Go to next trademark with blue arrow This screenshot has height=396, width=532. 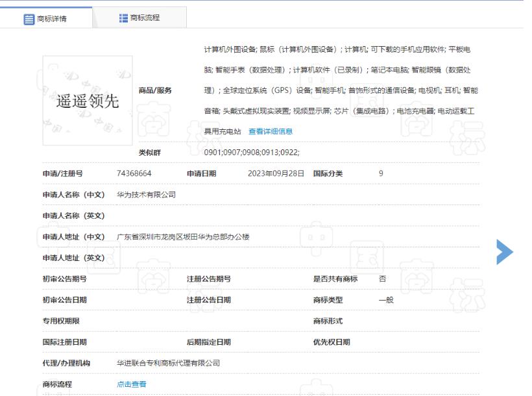pyautogui.click(x=504, y=252)
